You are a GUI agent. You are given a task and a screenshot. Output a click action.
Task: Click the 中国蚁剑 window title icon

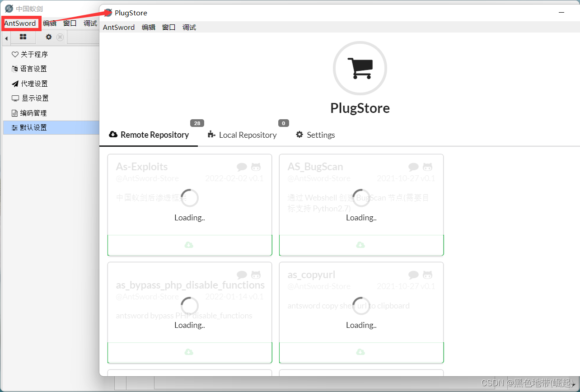pos(9,9)
